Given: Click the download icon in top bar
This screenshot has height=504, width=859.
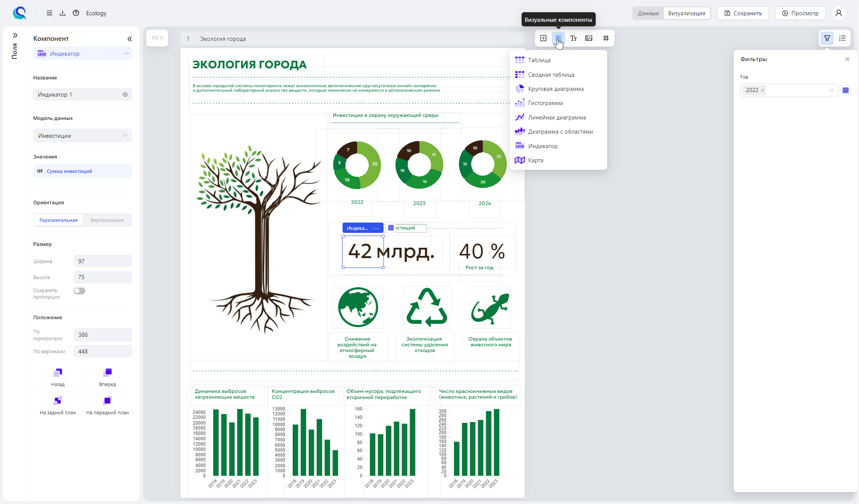Looking at the screenshot, I should click(63, 13).
